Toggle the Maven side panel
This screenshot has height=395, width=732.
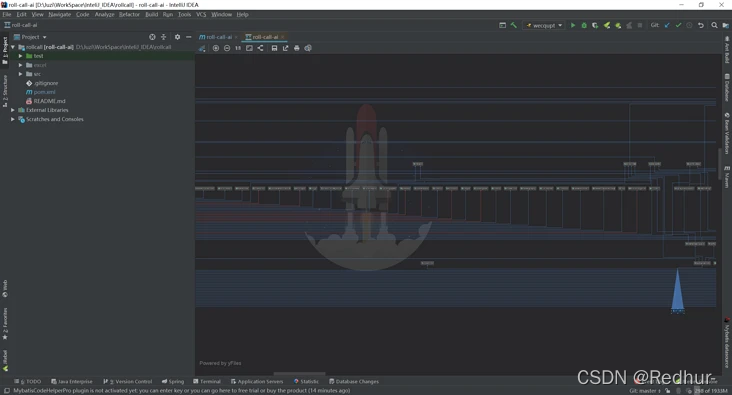point(727,177)
